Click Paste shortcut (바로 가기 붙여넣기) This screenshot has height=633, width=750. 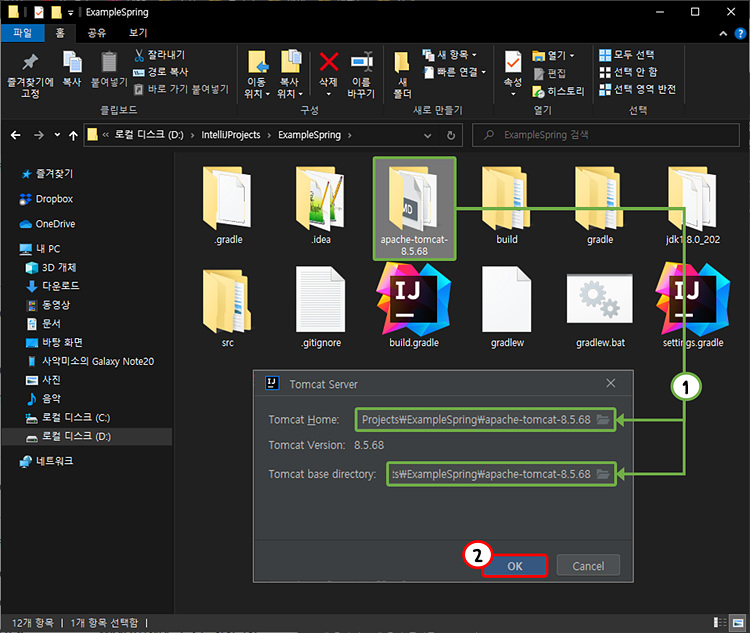point(182,89)
